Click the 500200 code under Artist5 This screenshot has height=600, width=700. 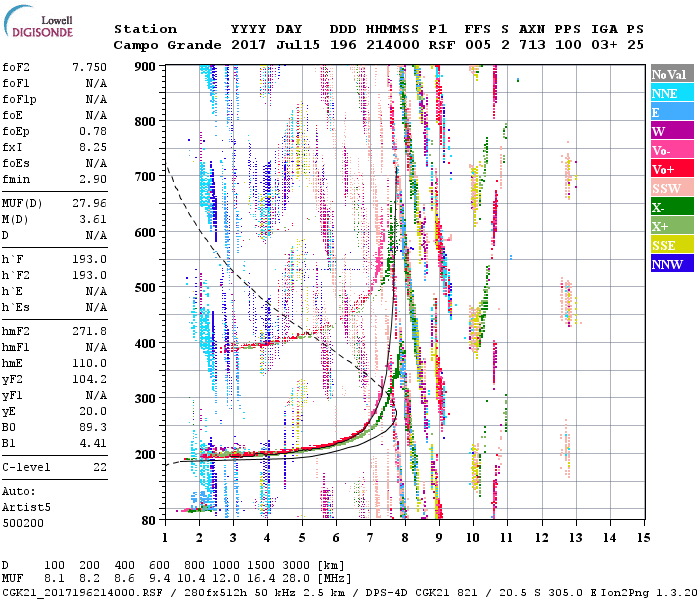click(23, 523)
